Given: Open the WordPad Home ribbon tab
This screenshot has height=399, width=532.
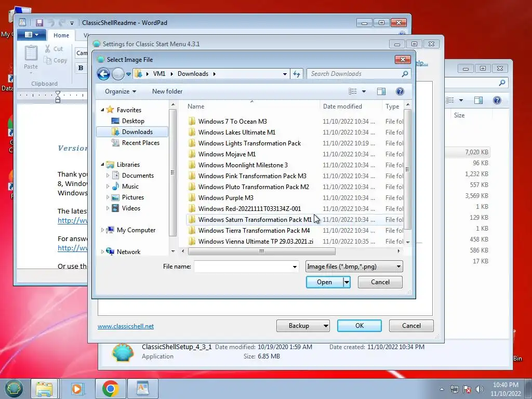Looking at the screenshot, I should point(61,35).
